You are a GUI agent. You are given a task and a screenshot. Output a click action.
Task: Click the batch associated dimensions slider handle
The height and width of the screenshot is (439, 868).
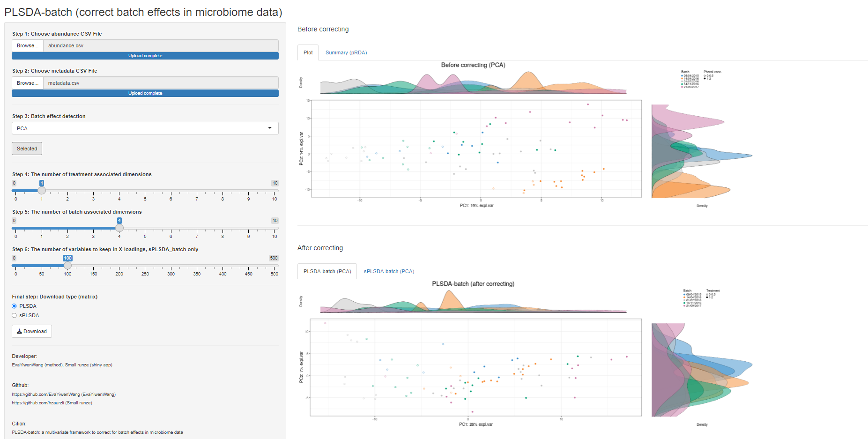[x=119, y=228]
